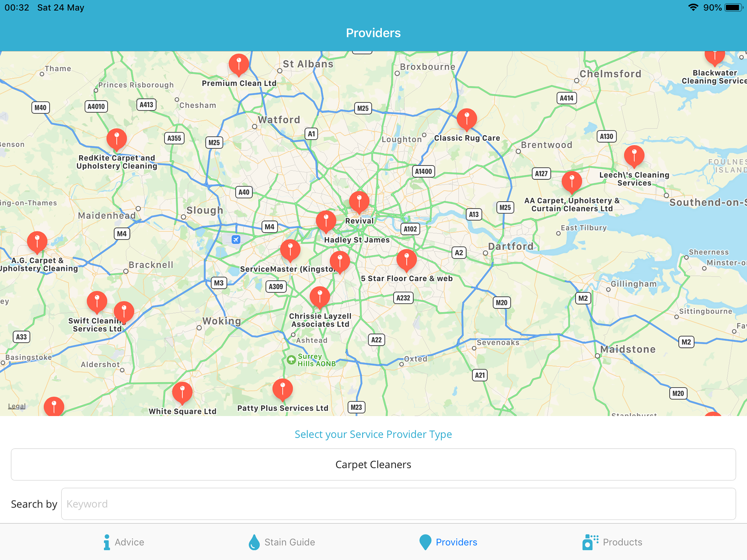Screen dimensions: 747x560
Task: Tap the AA Carpet, Upholstery & Curtain Cleaners pin
Action: 572,182
